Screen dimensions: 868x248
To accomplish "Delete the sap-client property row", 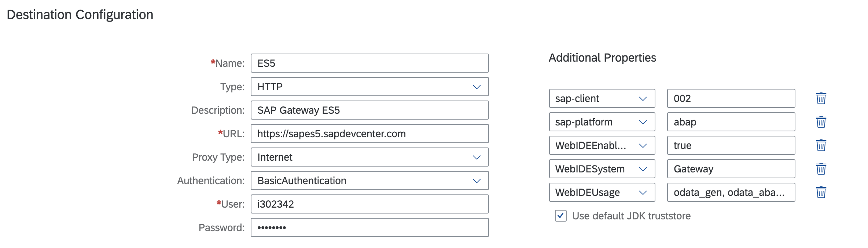I will tap(821, 98).
